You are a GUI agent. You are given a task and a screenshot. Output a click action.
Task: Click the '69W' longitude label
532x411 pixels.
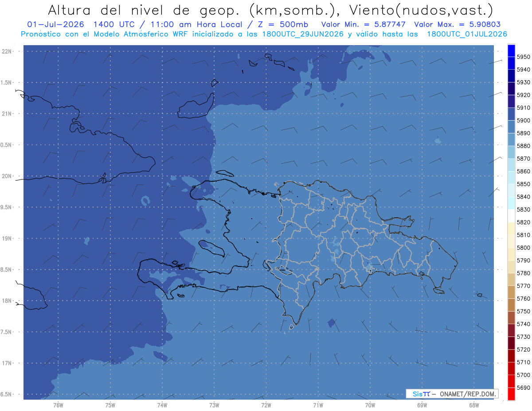(422, 405)
